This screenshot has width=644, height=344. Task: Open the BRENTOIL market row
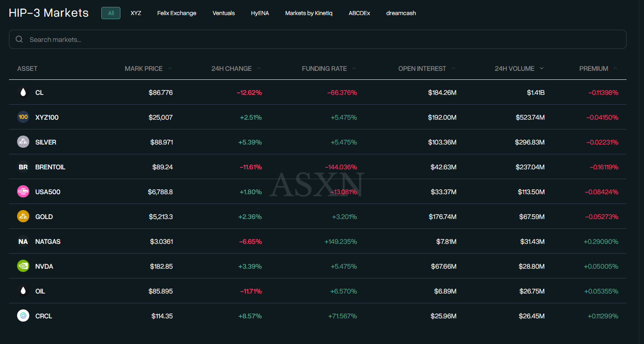pos(50,167)
